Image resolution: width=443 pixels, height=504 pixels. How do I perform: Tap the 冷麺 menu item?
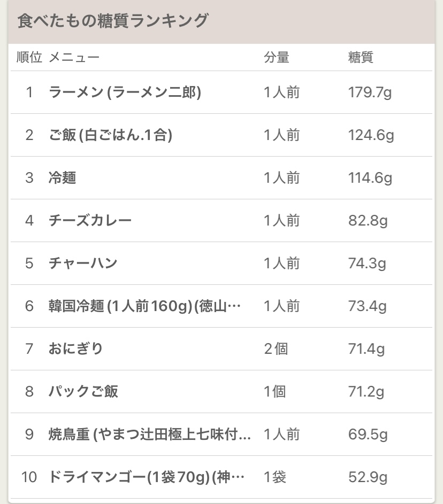(62, 178)
